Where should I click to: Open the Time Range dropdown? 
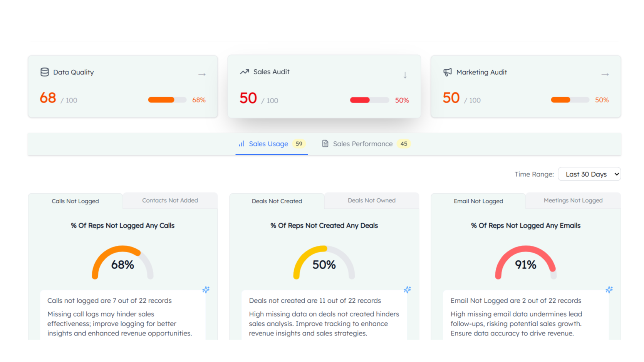point(589,174)
